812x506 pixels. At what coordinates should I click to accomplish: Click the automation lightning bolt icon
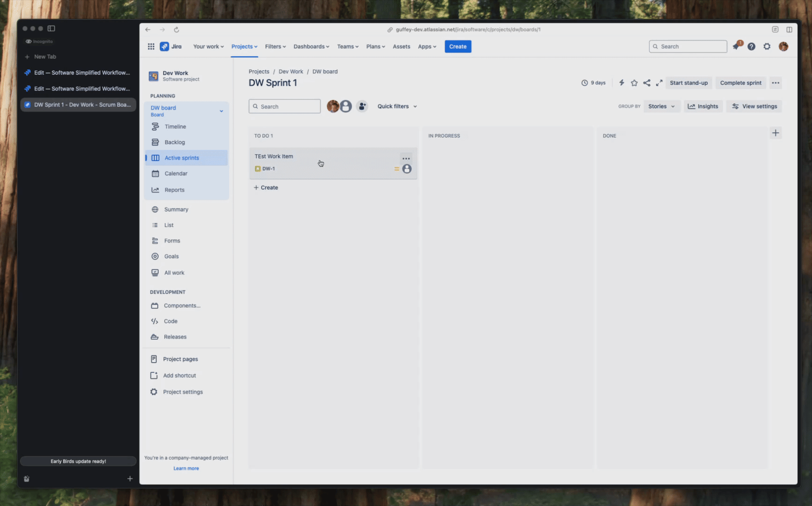(621, 82)
